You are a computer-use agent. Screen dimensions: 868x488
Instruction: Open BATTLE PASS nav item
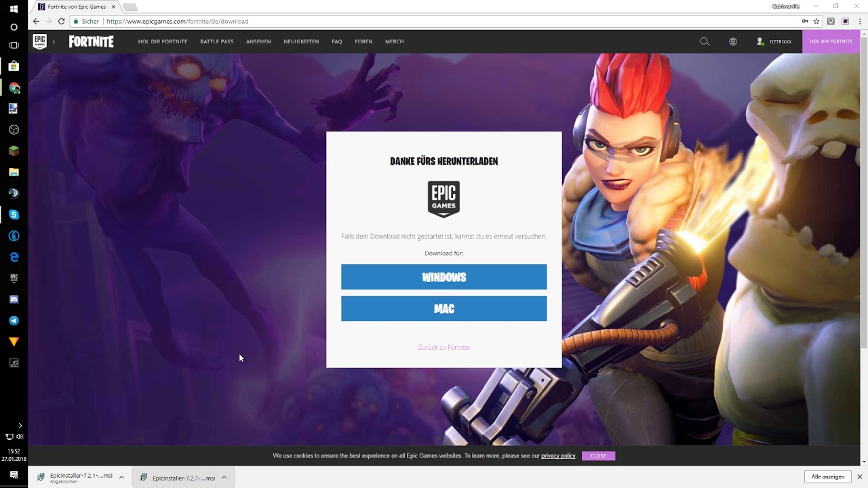click(216, 41)
